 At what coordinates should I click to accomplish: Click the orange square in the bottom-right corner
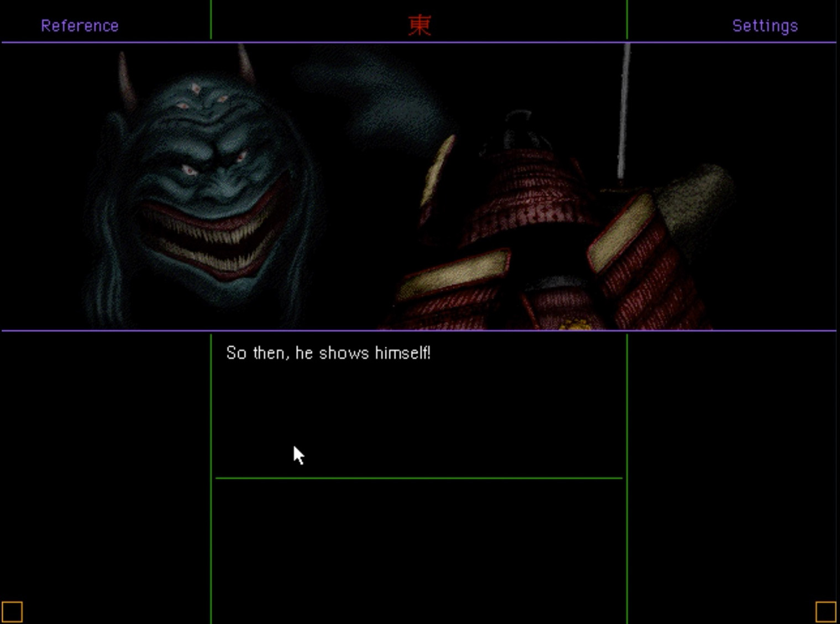(826, 612)
